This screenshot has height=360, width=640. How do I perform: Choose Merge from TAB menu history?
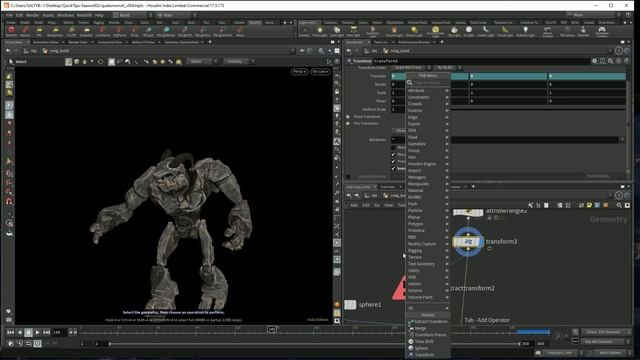[x=429, y=328]
